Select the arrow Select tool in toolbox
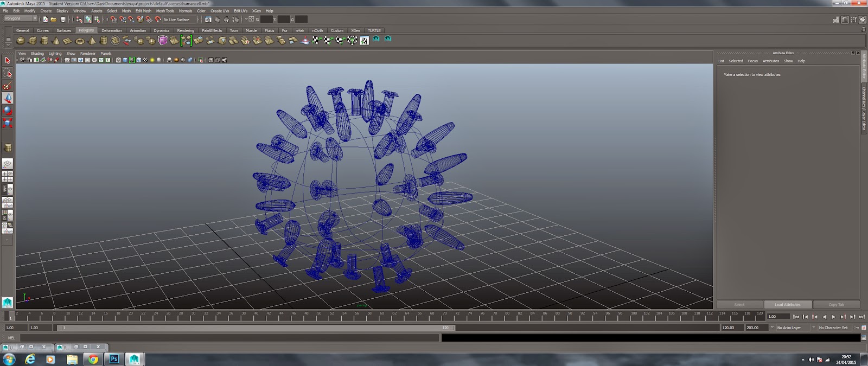 (x=8, y=61)
